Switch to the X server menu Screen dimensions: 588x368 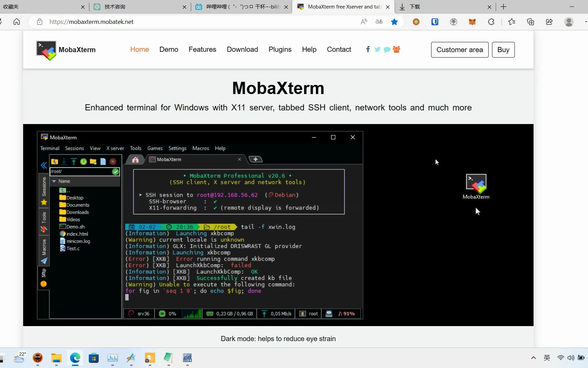pos(115,148)
